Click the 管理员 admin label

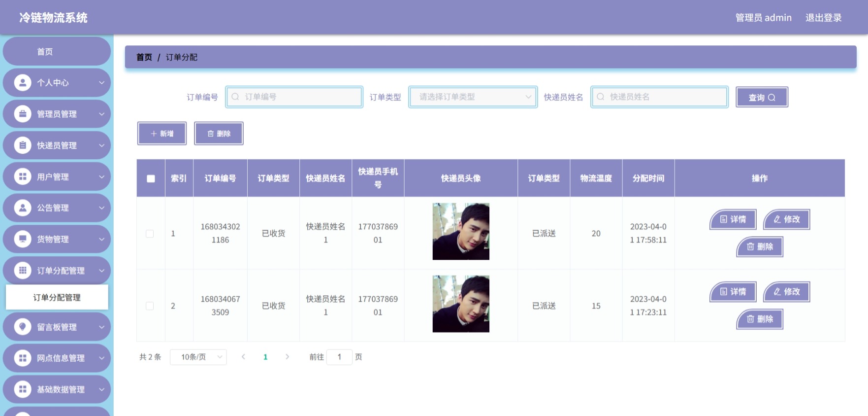point(763,18)
